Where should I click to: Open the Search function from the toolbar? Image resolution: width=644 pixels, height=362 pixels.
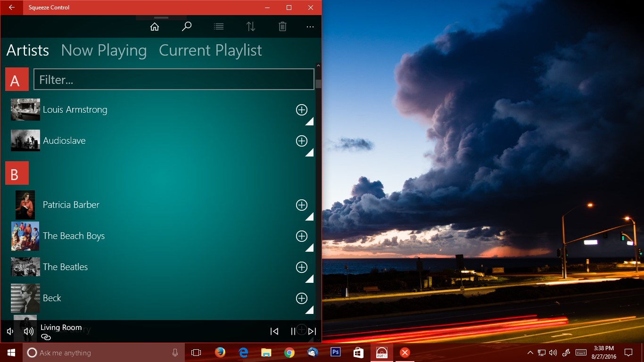(187, 26)
